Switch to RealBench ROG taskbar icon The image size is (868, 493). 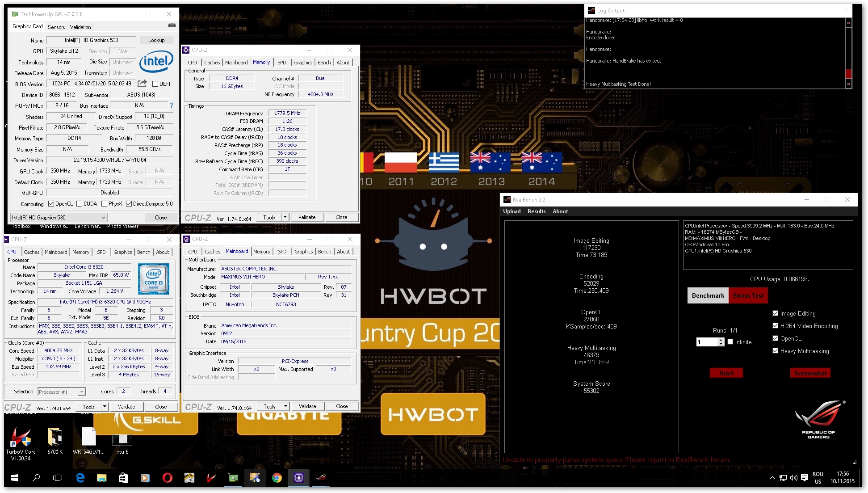tap(321, 478)
